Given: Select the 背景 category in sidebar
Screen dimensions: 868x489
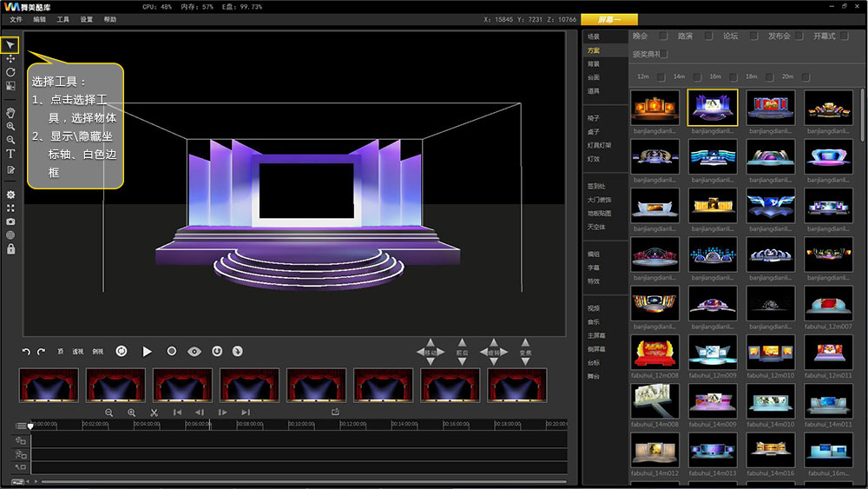Looking at the screenshot, I should point(594,64).
